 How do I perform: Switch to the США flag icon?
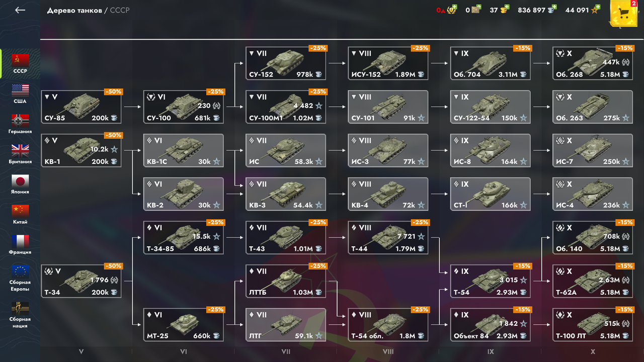point(20,90)
